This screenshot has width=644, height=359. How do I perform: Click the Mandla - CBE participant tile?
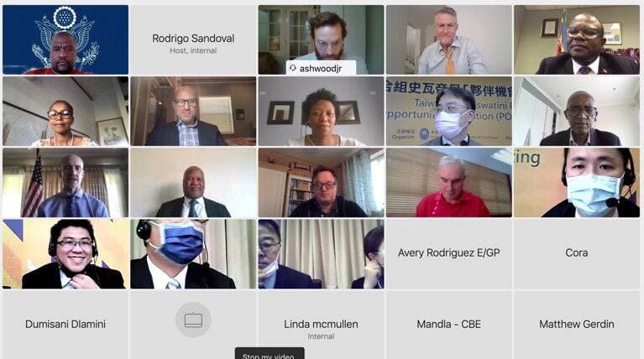449,325
